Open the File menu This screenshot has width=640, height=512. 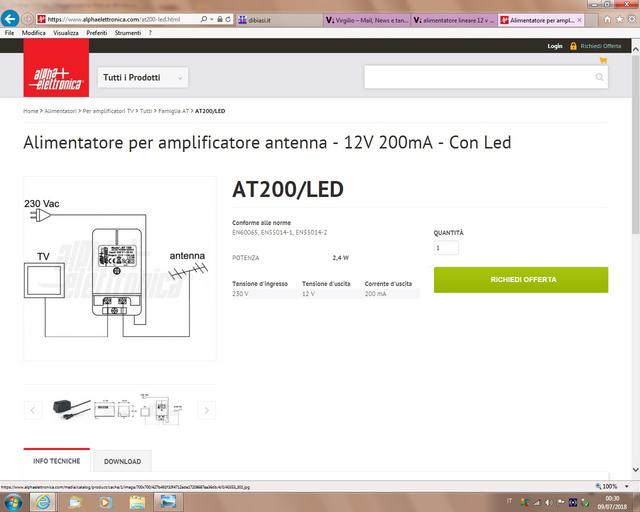tap(9, 33)
